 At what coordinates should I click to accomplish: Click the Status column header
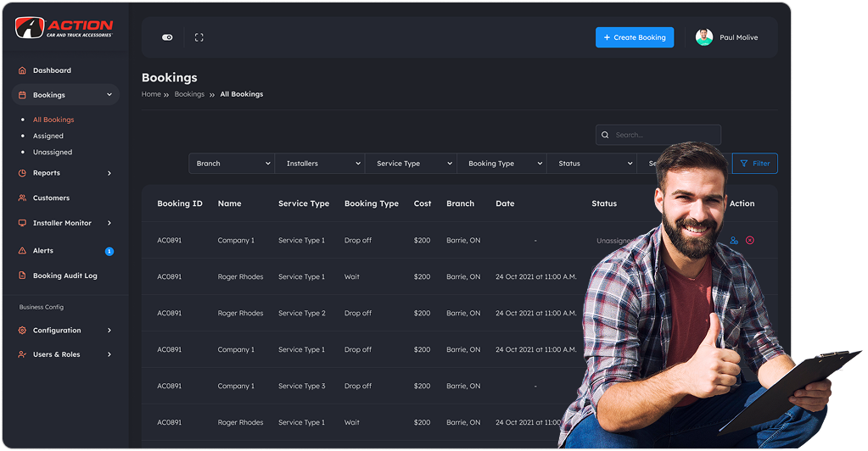click(x=604, y=203)
